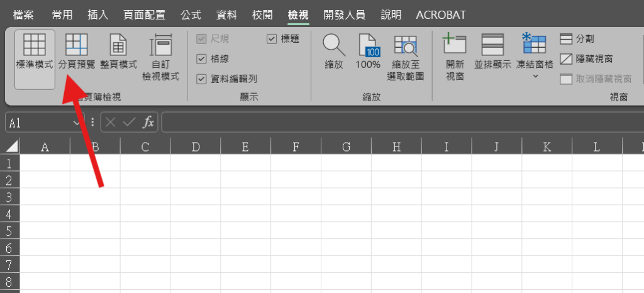Image resolution: width=644 pixels, height=293 pixels.
Task: Switch to 分頁預覽 page break preview
Action: pyautogui.click(x=76, y=50)
